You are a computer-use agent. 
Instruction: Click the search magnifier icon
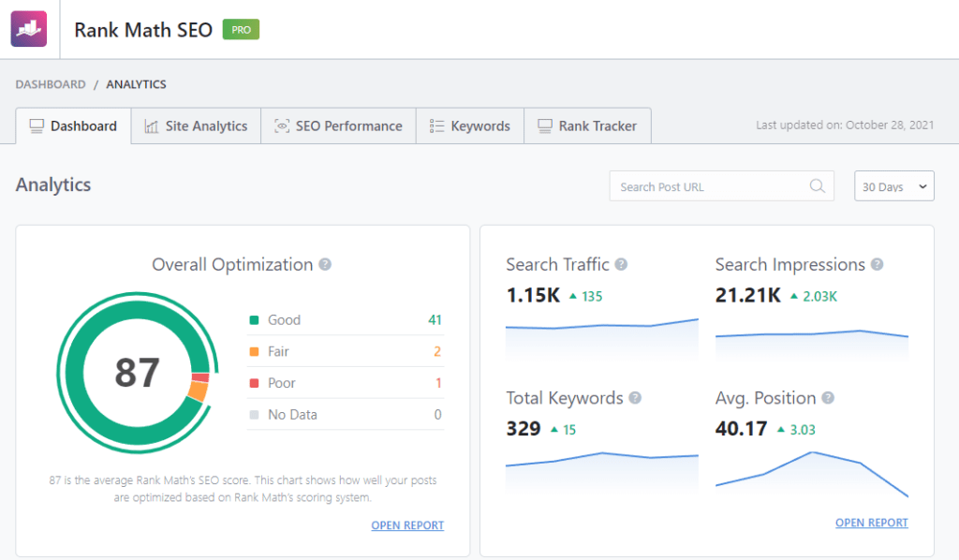coord(817,185)
